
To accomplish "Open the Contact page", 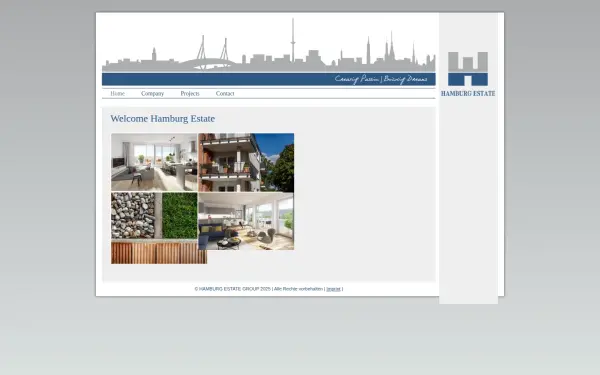I will (x=225, y=93).
